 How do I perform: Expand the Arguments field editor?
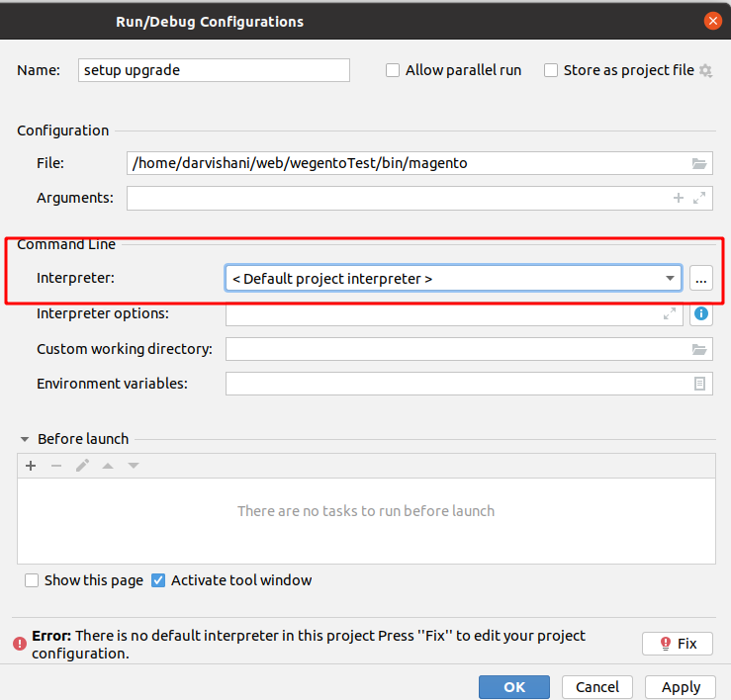(x=698, y=198)
